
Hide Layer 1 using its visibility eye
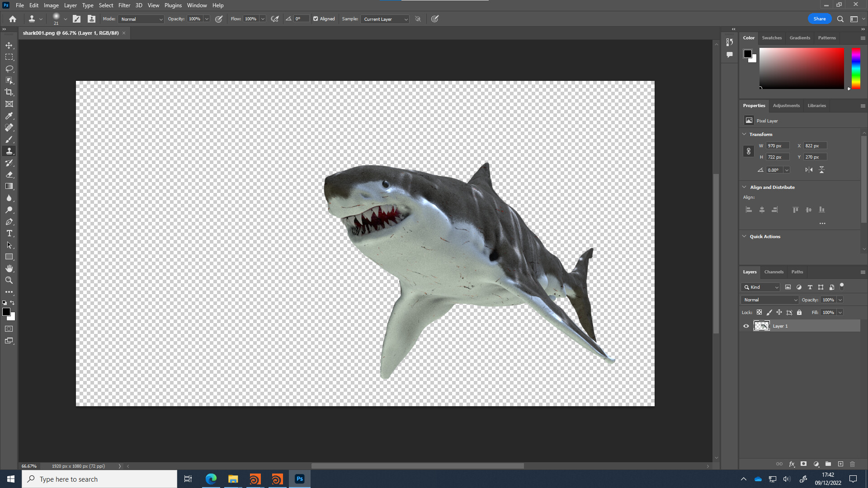pyautogui.click(x=746, y=326)
